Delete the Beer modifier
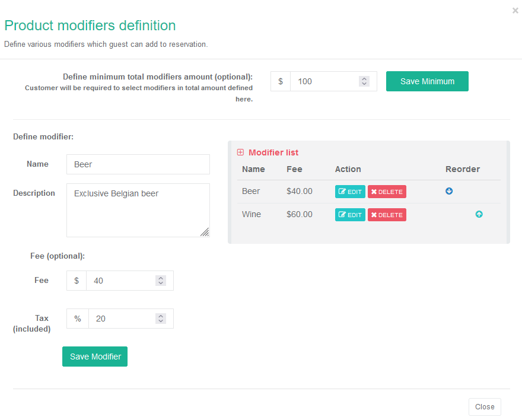The image size is (522, 420). tap(387, 192)
